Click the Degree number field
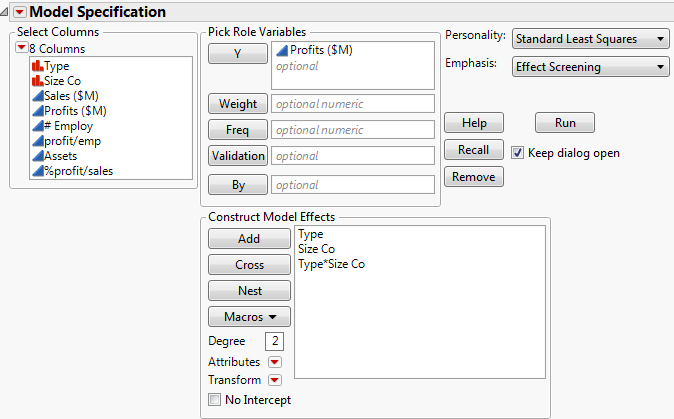 (277, 342)
